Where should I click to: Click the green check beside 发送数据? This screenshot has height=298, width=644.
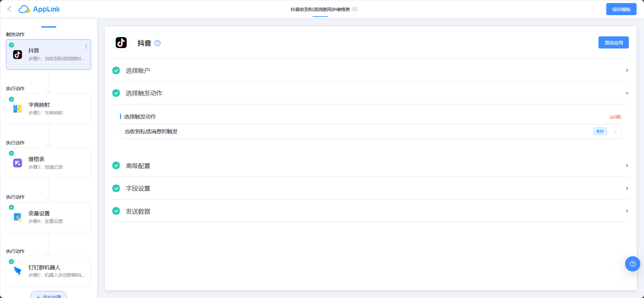pyautogui.click(x=116, y=211)
